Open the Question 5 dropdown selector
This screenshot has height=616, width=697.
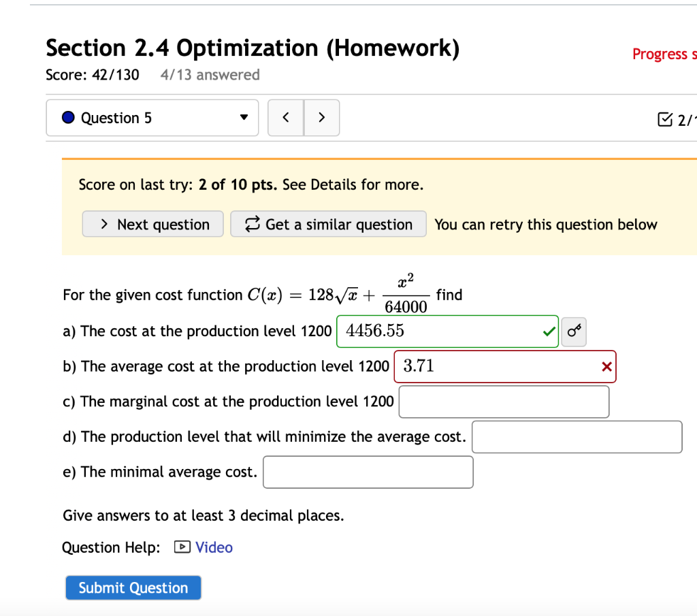click(x=152, y=118)
